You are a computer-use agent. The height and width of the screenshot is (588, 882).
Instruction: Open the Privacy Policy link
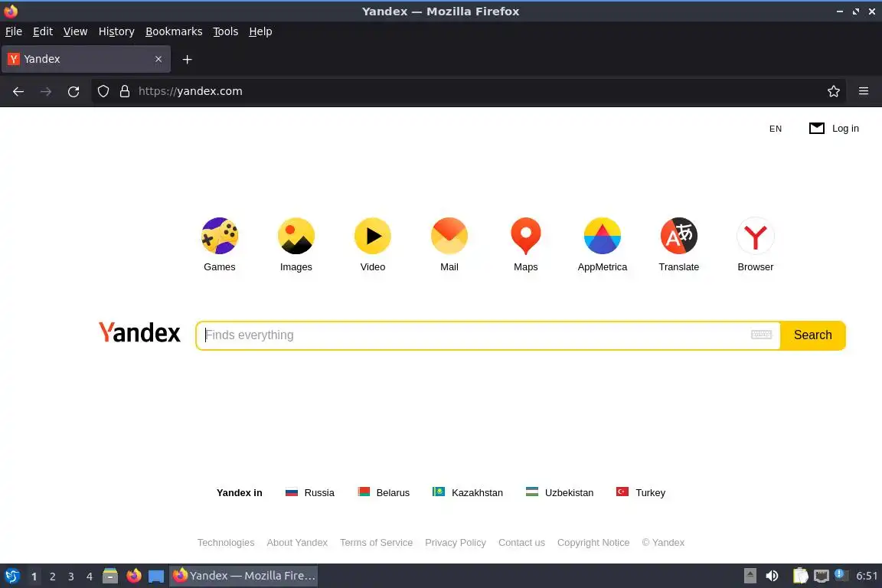456,542
